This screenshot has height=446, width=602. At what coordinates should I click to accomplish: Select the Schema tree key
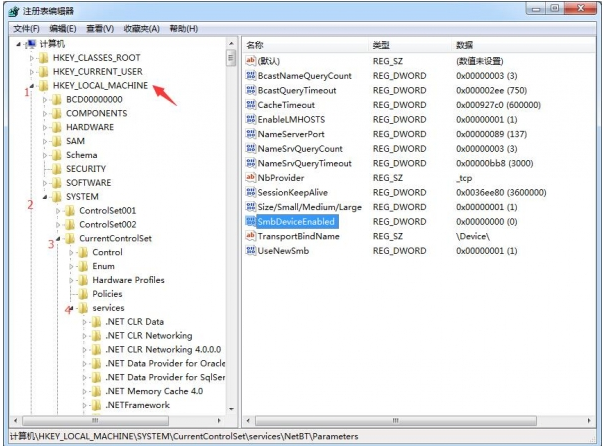[x=81, y=155]
